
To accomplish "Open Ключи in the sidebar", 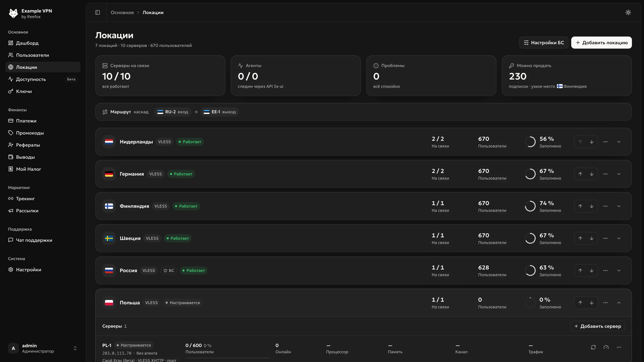I will point(43,91).
